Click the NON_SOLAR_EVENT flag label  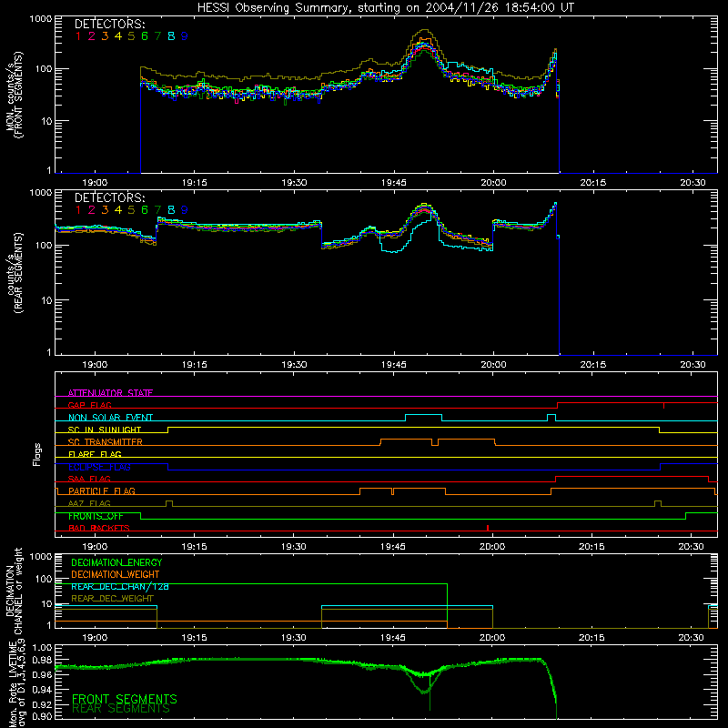click(110, 418)
